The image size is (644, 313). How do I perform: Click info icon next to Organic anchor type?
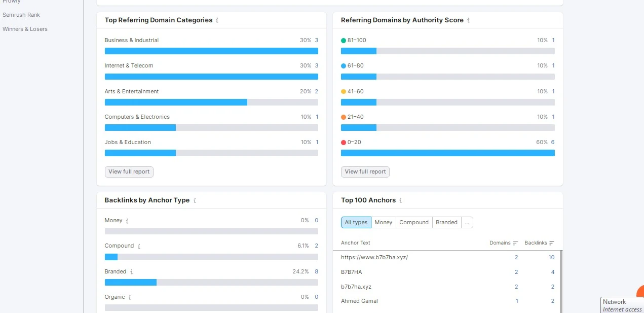coord(130,297)
